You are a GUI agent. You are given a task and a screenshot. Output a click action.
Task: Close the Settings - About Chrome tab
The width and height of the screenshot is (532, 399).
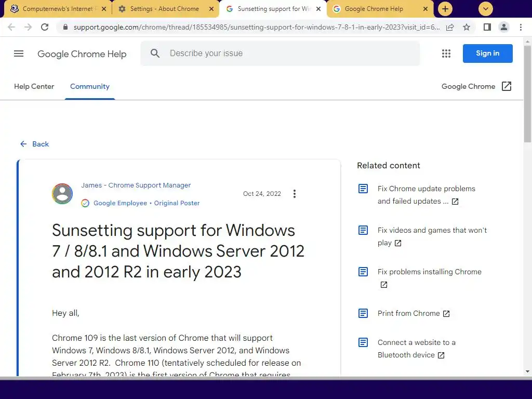[211, 9]
